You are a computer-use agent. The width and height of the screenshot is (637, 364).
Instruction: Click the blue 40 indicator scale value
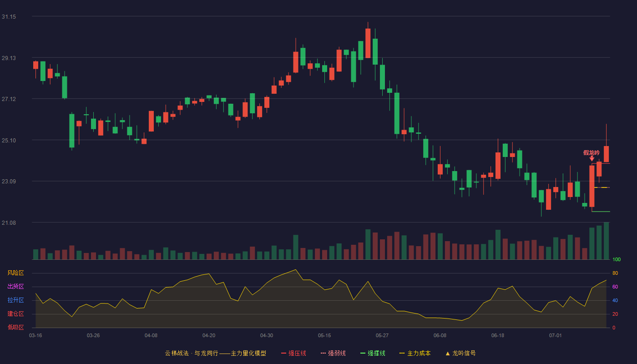[615, 300]
